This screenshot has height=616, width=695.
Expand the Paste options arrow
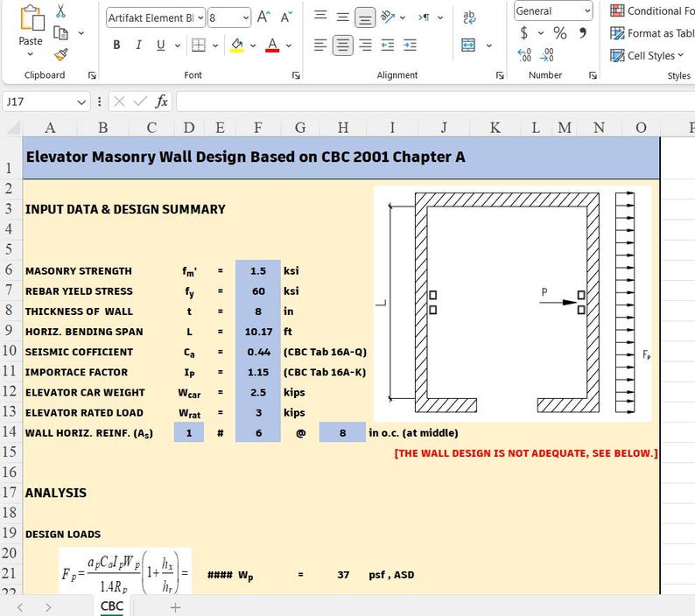click(30, 54)
